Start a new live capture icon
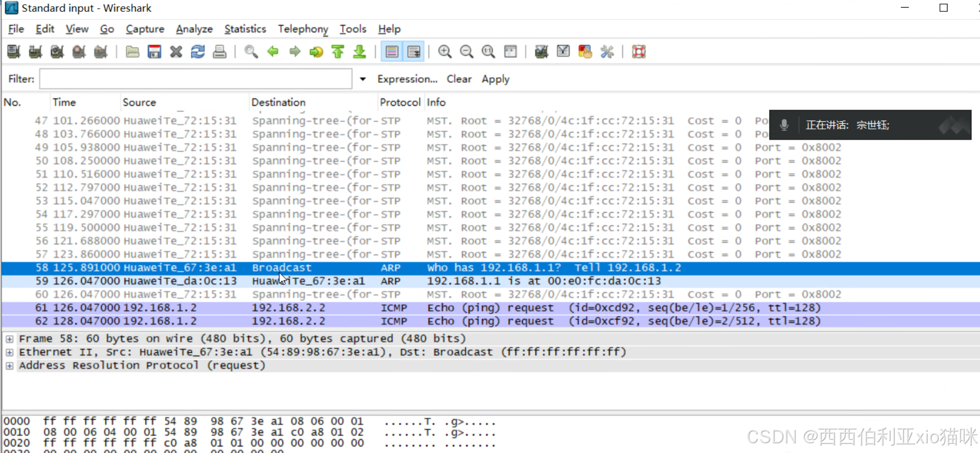The image size is (980, 453). pos(57,51)
